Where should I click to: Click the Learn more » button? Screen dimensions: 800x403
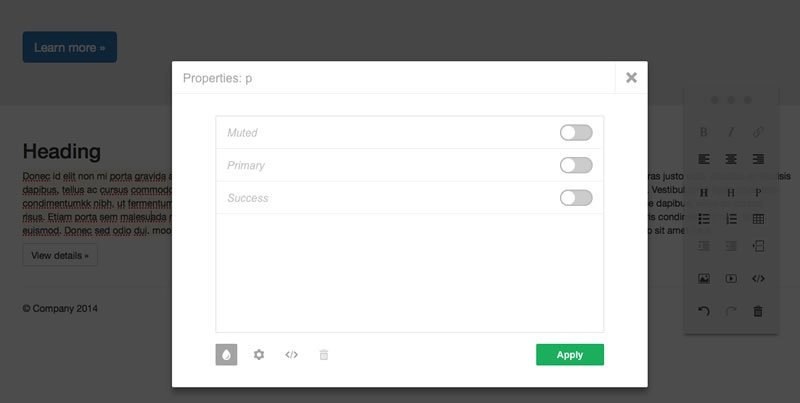point(70,47)
